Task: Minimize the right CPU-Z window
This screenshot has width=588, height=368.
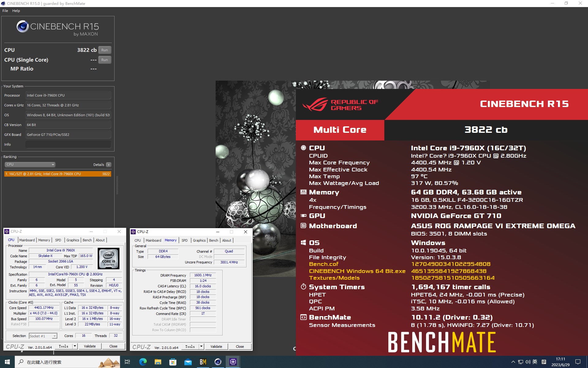Action: (218, 232)
